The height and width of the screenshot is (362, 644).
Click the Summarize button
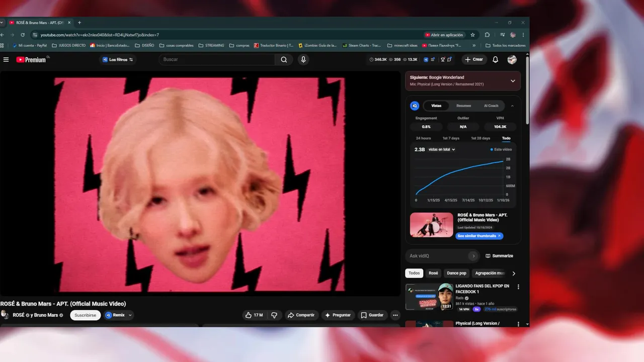coord(499,256)
